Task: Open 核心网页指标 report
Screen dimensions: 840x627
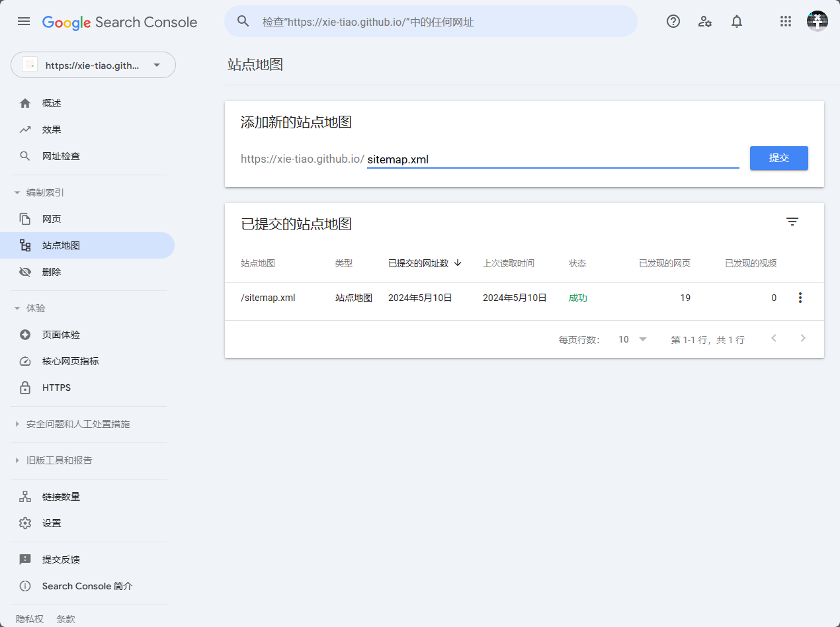Action: (x=70, y=361)
